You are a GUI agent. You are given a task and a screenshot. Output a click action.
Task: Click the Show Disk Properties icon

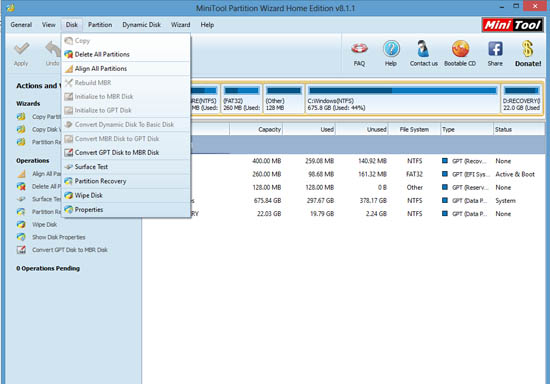[x=21, y=237]
